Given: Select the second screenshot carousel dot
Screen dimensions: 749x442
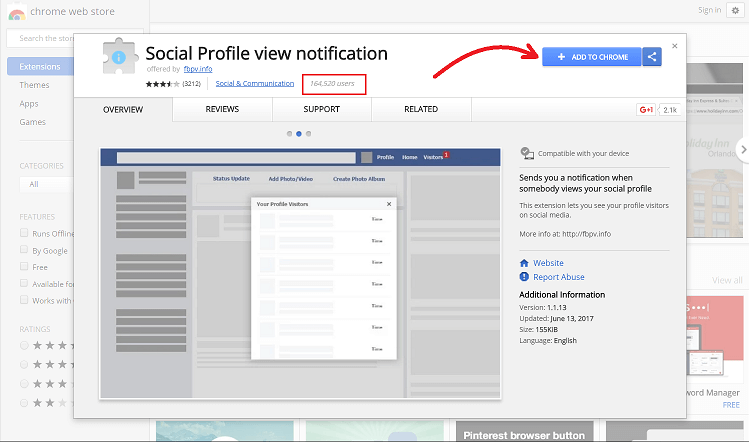Looking at the screenshot, I should click(298, 133).
